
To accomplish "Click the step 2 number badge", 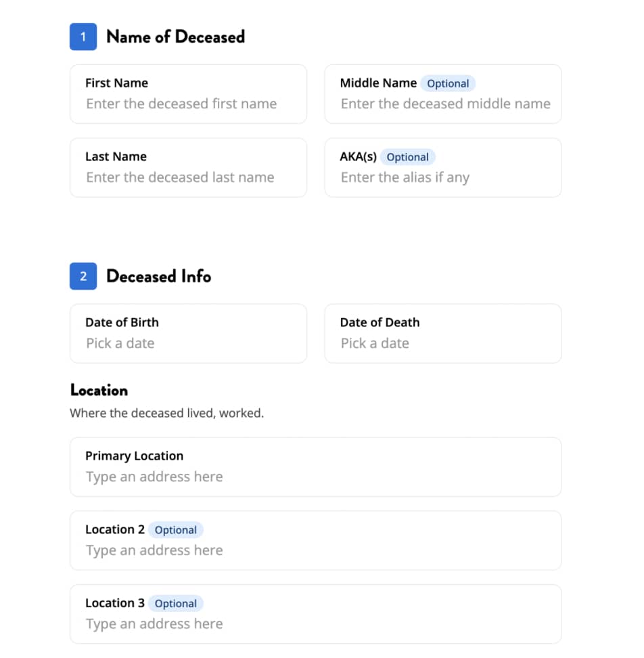I will tap(83, 276).
